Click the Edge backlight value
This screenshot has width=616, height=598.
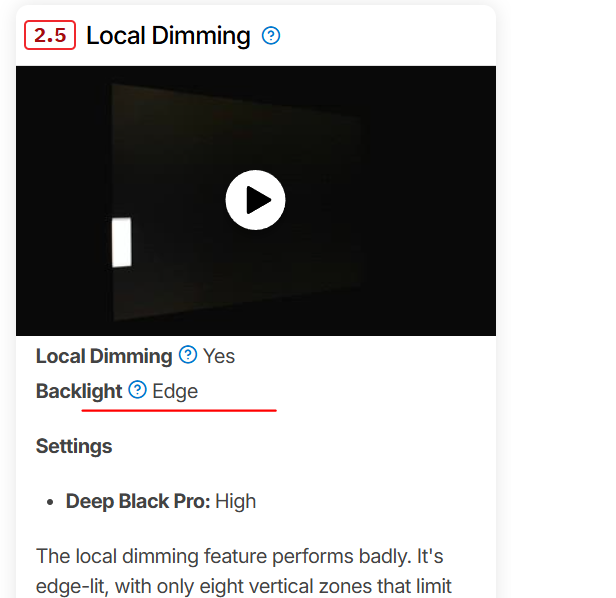tap(175, 391)
